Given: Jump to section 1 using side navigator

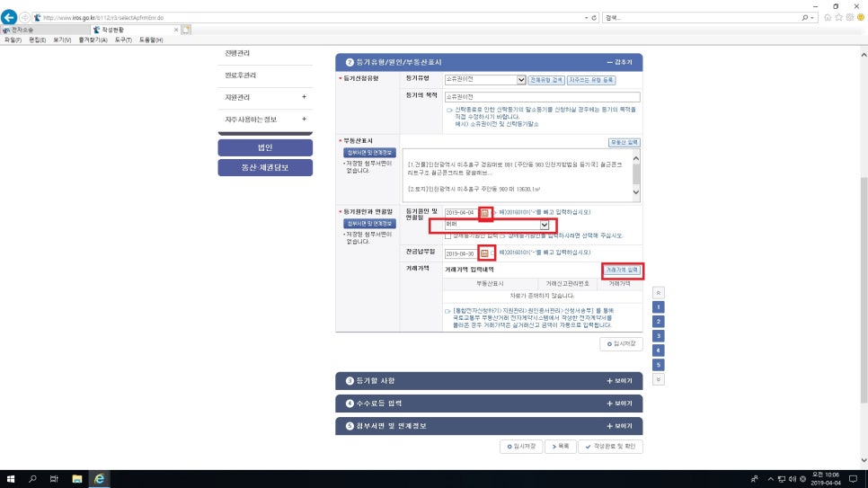Looking at the screenshot, I should (x=659, y=306).
